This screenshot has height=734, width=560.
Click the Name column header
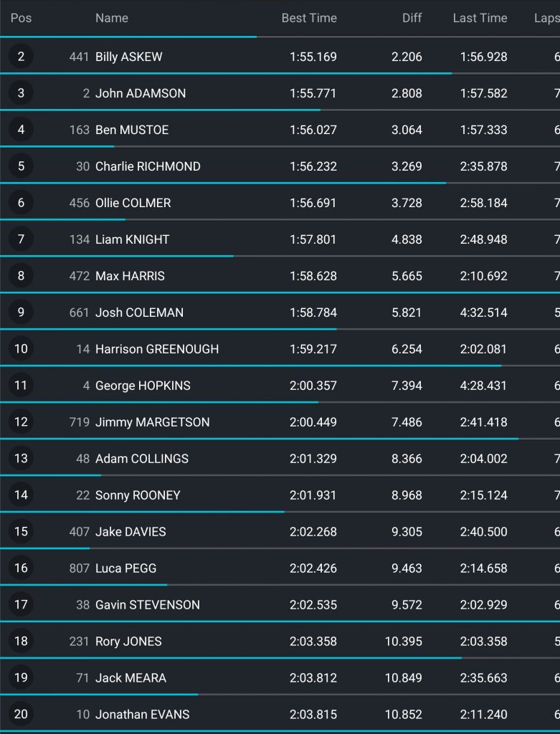112,18
